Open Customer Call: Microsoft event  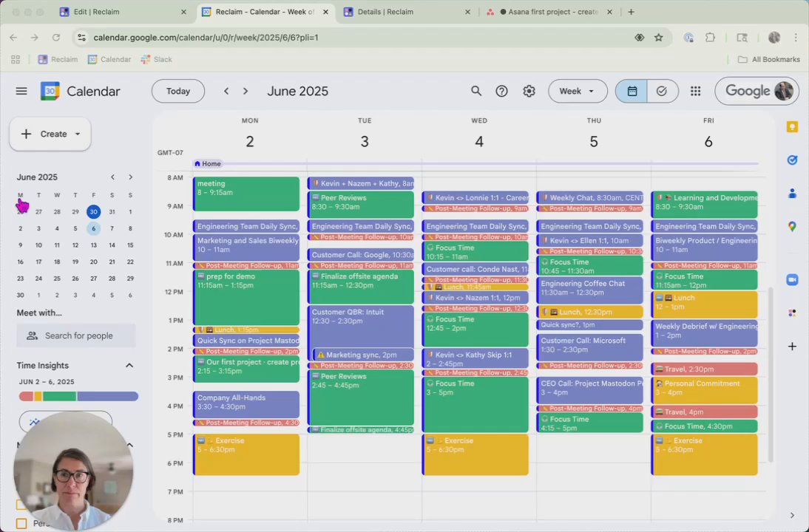589,347
